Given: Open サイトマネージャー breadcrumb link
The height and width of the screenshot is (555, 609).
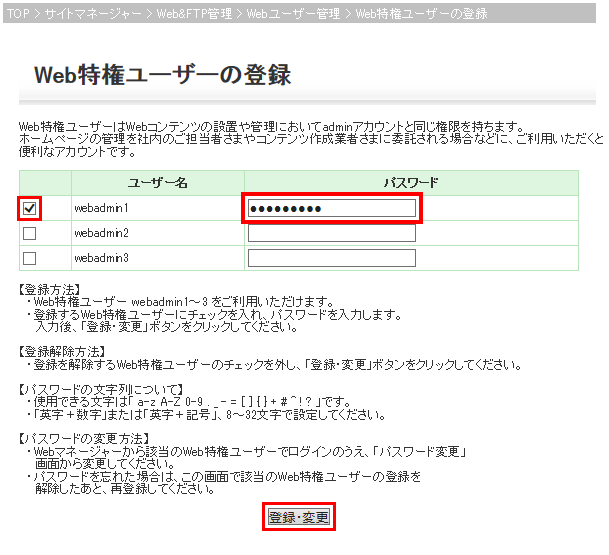Looking at the screenshot, I should pyautogui.click(x=93, y=14).
